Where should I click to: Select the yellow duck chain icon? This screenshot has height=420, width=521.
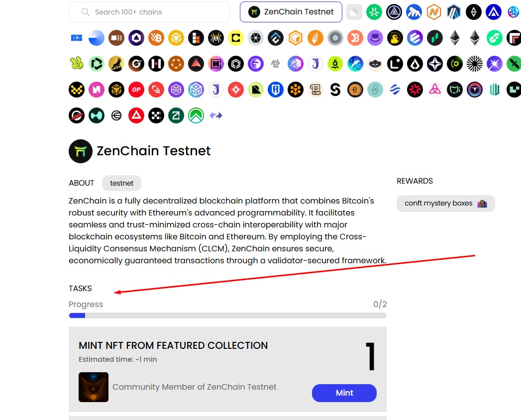coord(395,38)
